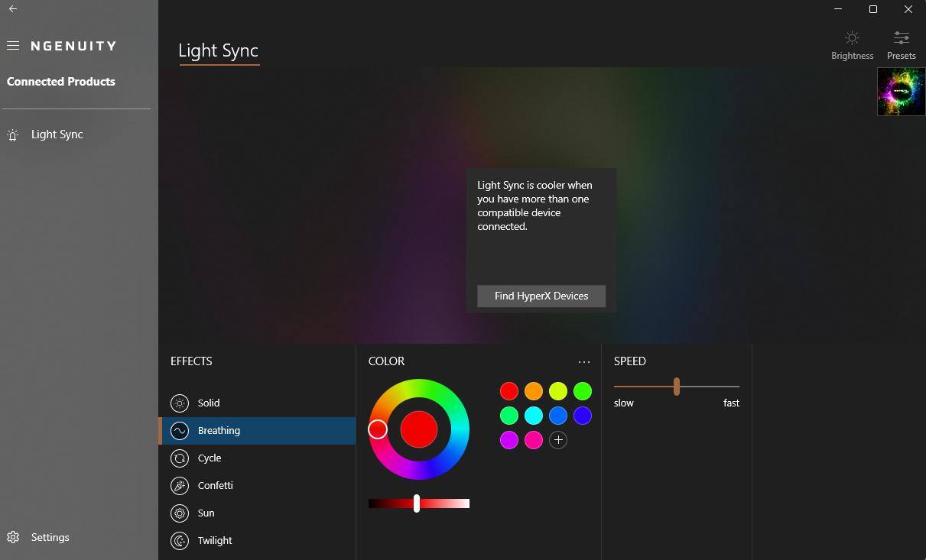
Task: Toggle the hamburger navigation menu
Action: pyautogui.click(x=13, y=46)
